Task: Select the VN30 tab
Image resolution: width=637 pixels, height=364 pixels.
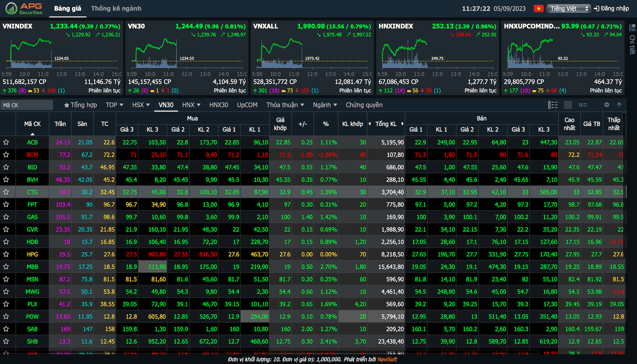Action: (166, 105)
